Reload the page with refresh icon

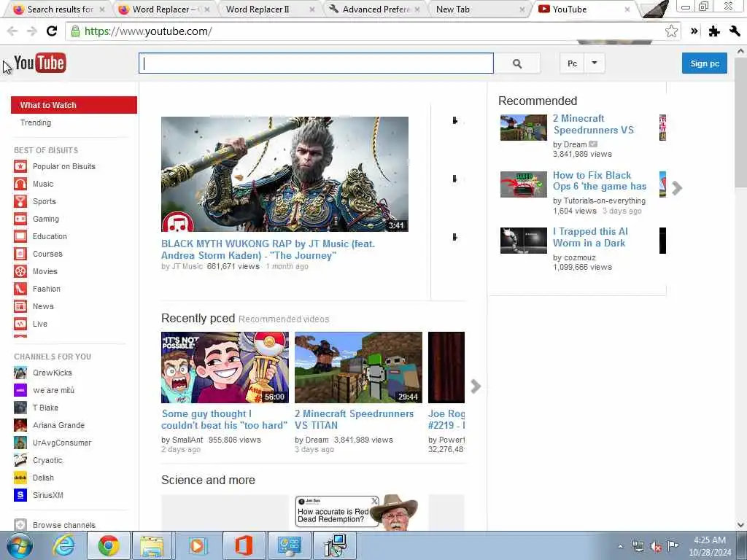point(52,31)
